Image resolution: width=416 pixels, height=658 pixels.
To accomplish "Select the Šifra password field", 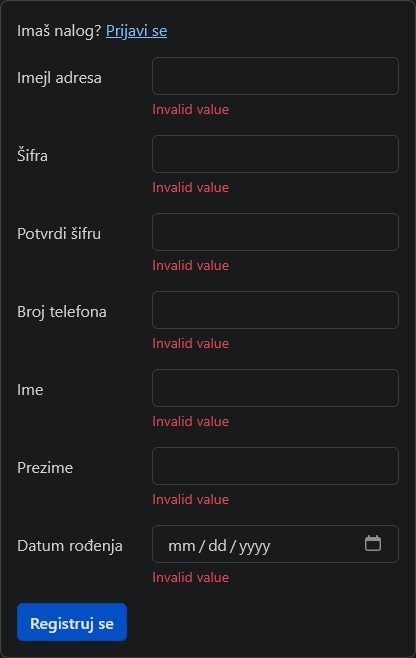I will click(x=275, y=154).
